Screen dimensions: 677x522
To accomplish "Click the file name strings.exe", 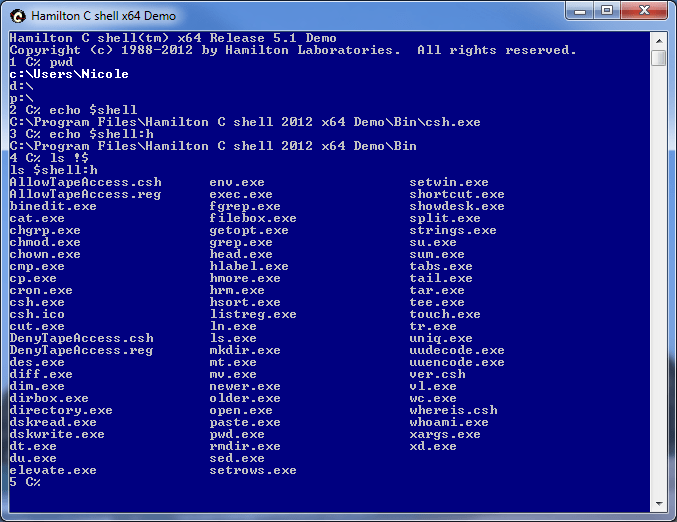I will click(x=453, y=231).
